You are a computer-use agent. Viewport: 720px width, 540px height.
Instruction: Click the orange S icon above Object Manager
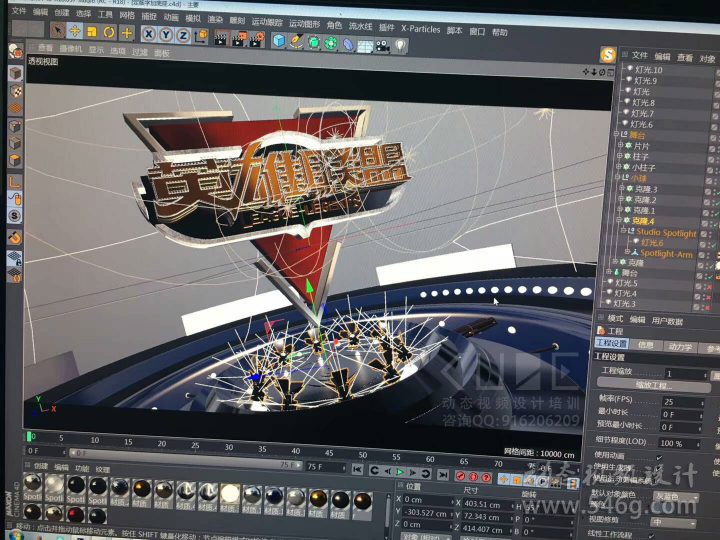tap(607, 55)
